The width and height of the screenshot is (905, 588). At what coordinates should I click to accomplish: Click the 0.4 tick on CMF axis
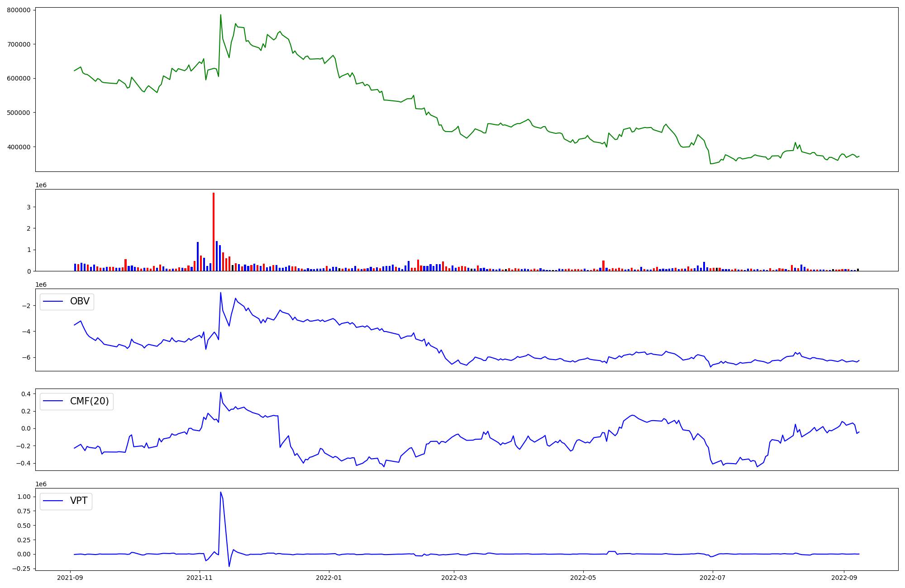tap(25, 394)
